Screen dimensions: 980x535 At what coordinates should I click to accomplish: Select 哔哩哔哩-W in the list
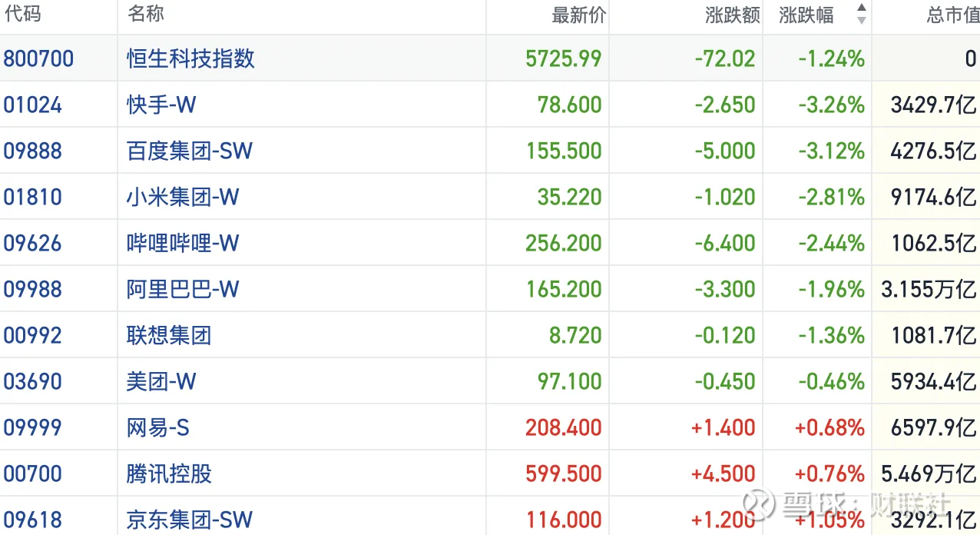(181, 243)
